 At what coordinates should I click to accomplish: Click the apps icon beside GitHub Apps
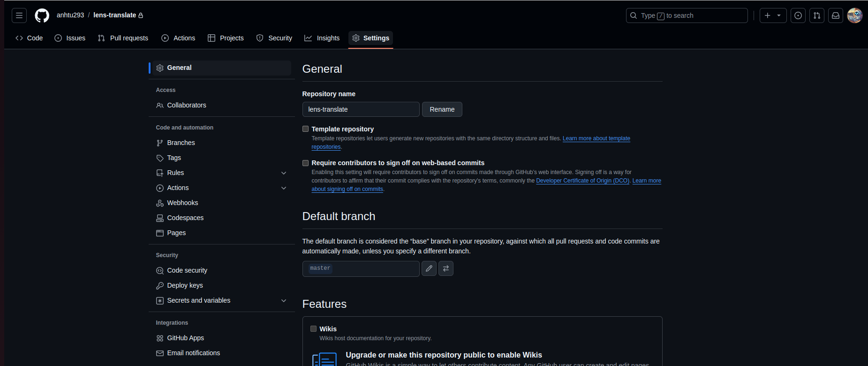click(x=160, y=338)
